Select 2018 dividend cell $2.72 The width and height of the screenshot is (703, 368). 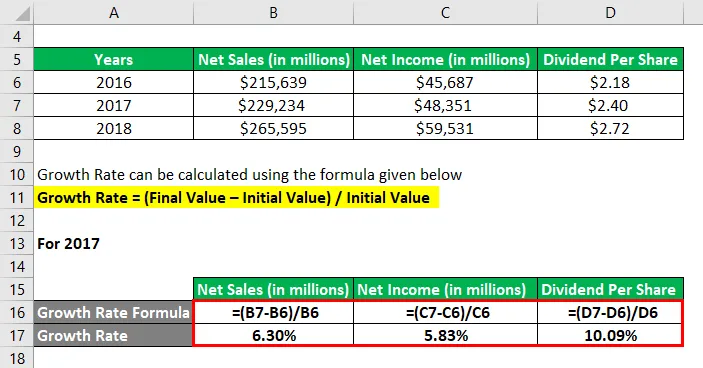610,128
